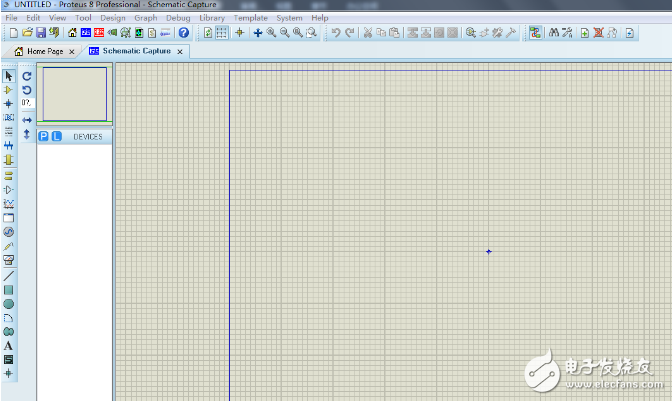Save the project using the floppy disk icon

[41, 33]
